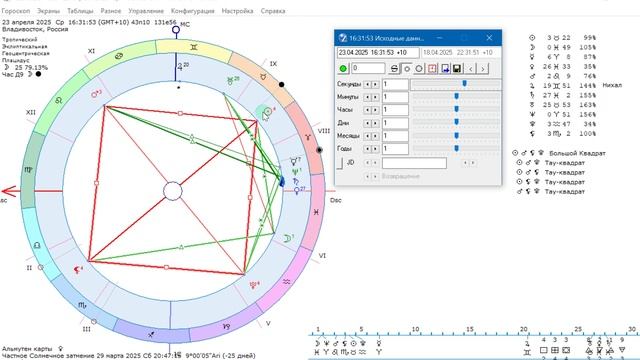The width and height of the screenshot is (640, 360).
Task: Click the MC marker circle atop the chart
Action: coord(176,29)
